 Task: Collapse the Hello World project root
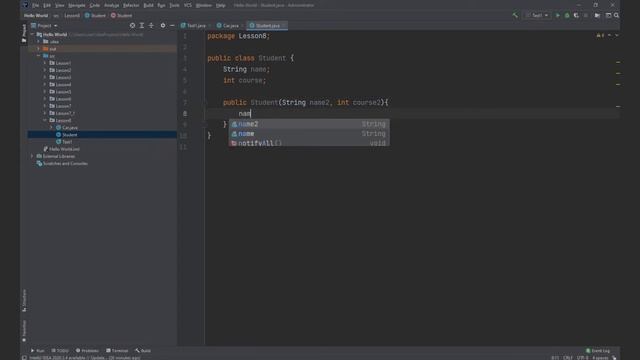point(32,35)
